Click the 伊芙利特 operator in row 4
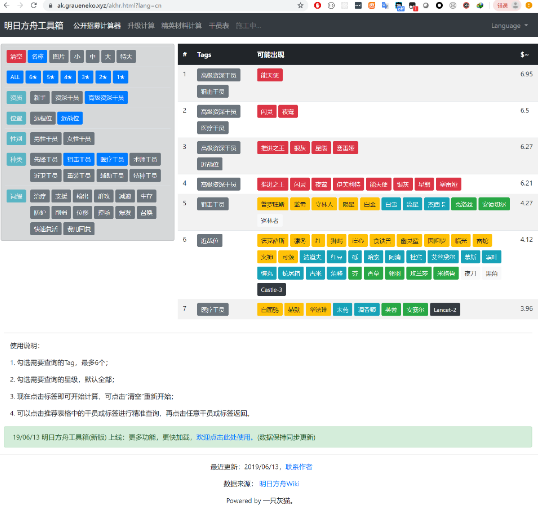538x512 pixels. pyautogui.click(x=348, y=184)
